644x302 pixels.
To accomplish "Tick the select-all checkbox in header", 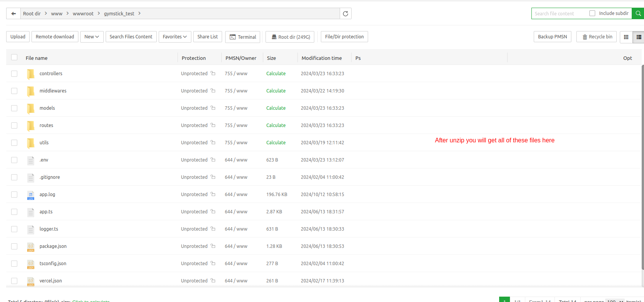I will click(14, 58).
